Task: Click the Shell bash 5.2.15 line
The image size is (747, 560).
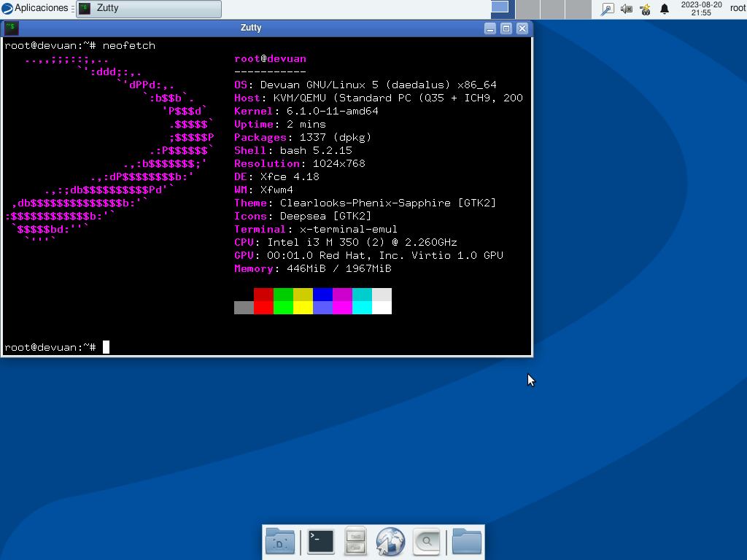Action: point(293,150)
